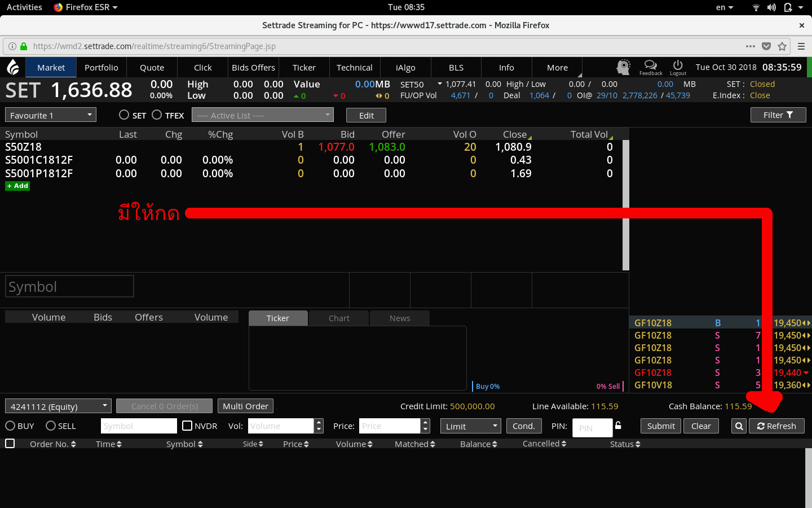Sort orders by Side
Screen dimensions: 812x508
click(253, 444)
